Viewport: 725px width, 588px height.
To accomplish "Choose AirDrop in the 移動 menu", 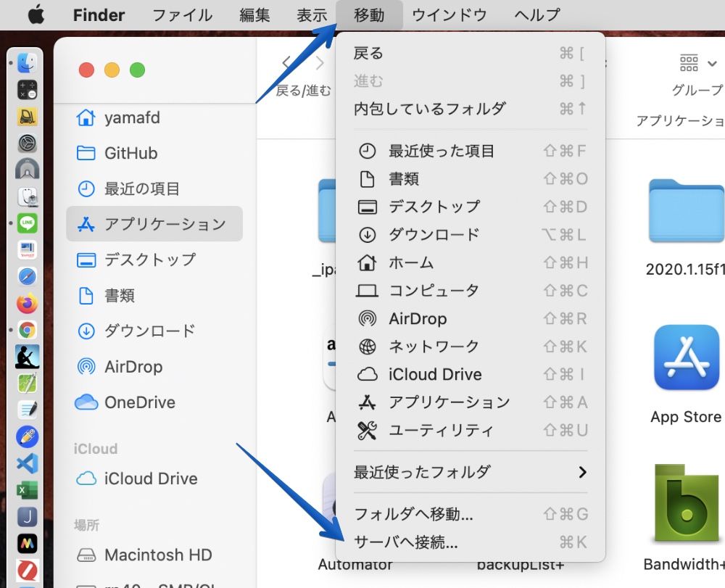I will click(418, 319).
